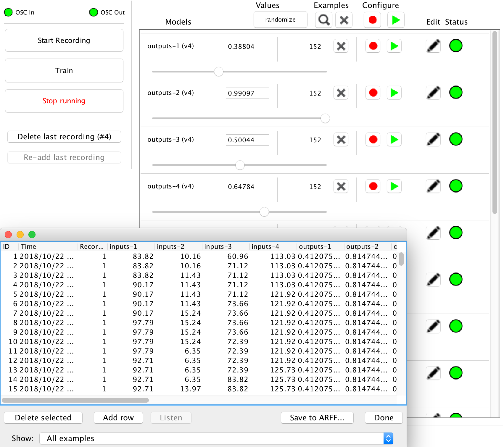This screenshot has width=504, height=447.
Task: Toggle run for outputs-3 model
Action: (x=394, y=140)
